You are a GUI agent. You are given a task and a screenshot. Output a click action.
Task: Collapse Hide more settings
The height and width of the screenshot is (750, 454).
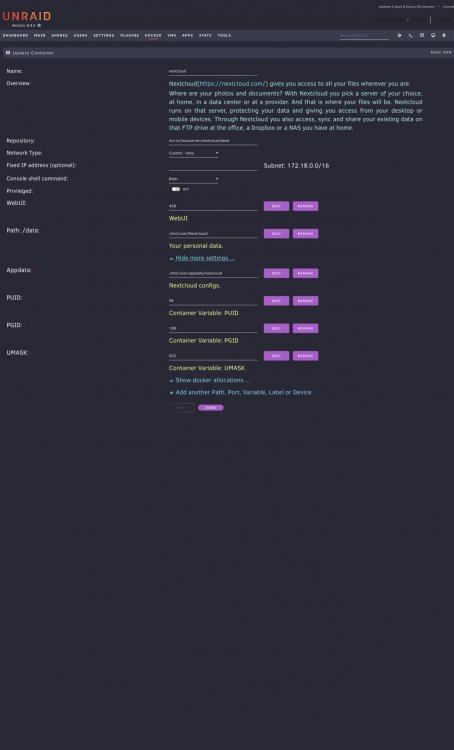[201, 258]
